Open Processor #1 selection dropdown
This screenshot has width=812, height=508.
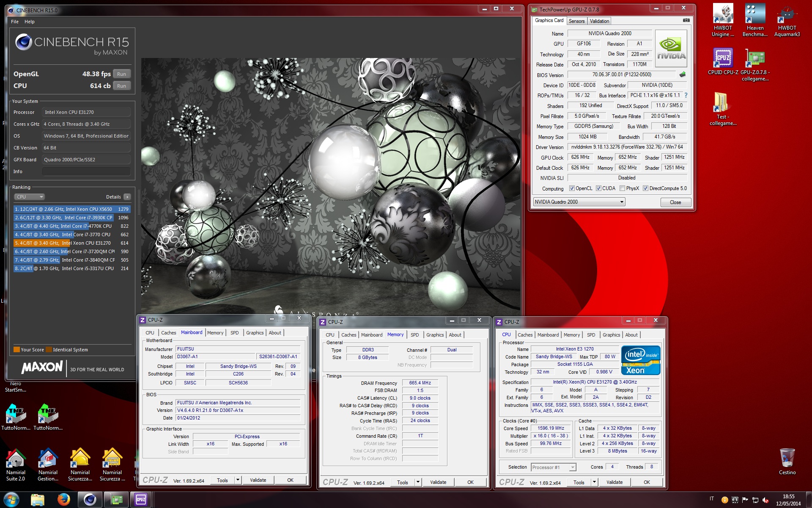click(x=554, y=467)
